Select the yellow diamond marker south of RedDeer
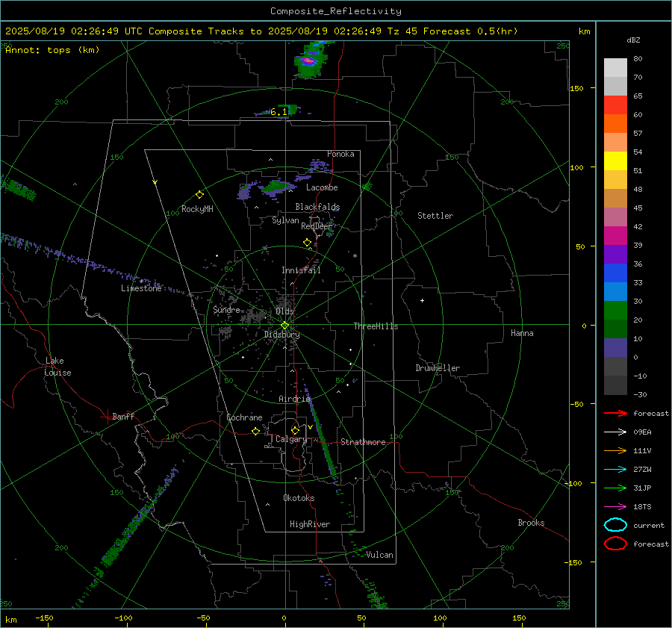Screen dimensions: 672x628 [x=307, y=242]
